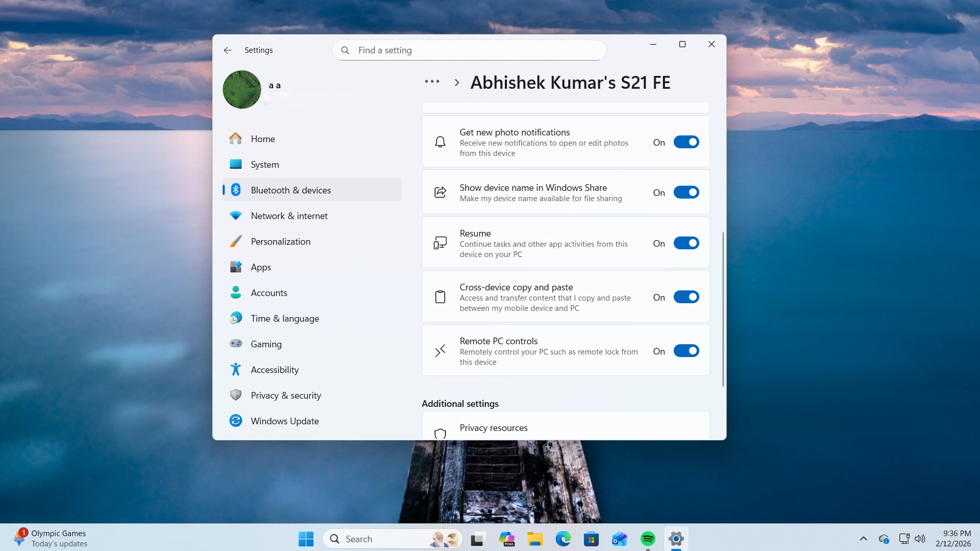
Task: Open the Accessibility settings icon
Action: (x=236, y=369)
